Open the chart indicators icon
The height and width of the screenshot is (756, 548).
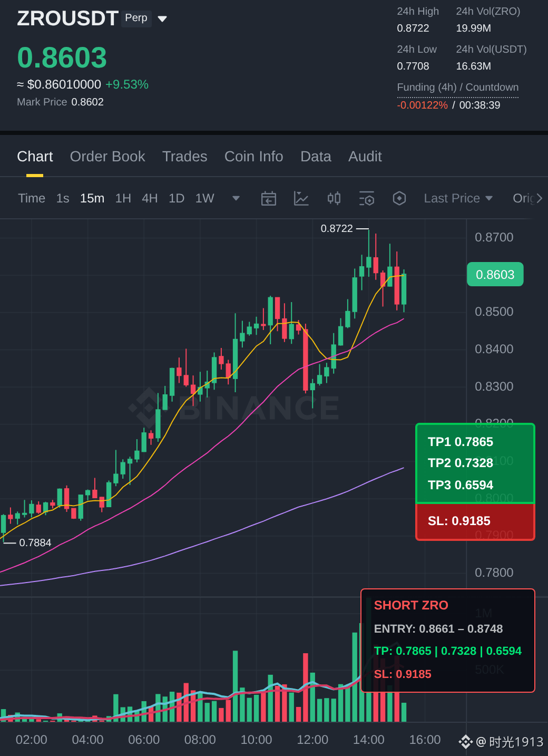pos(301,198)
